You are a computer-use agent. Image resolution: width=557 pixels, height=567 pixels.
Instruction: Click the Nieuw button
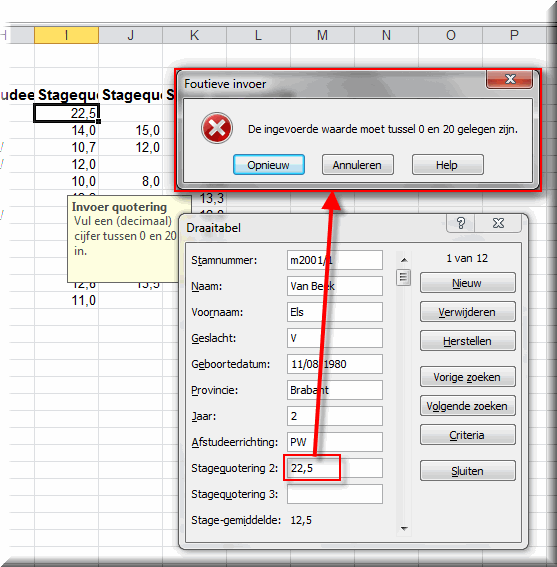pyautogui.click(x=467, y=283)
